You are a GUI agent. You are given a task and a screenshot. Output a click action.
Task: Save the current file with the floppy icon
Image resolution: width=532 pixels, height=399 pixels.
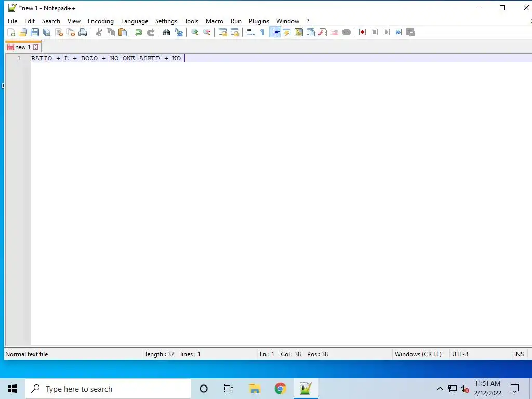pos(35,32)
